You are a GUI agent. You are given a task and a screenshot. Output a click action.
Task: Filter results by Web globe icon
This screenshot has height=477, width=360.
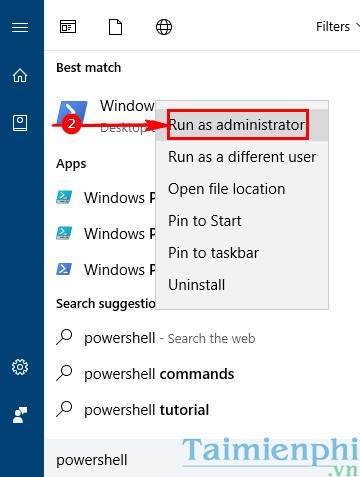coord(164,27)
